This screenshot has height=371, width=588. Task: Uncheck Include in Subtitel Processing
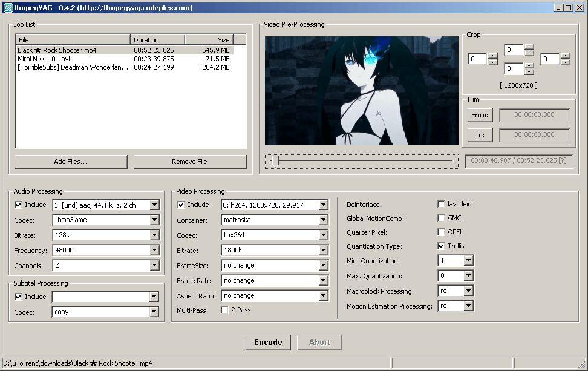[x=18, y=297]
